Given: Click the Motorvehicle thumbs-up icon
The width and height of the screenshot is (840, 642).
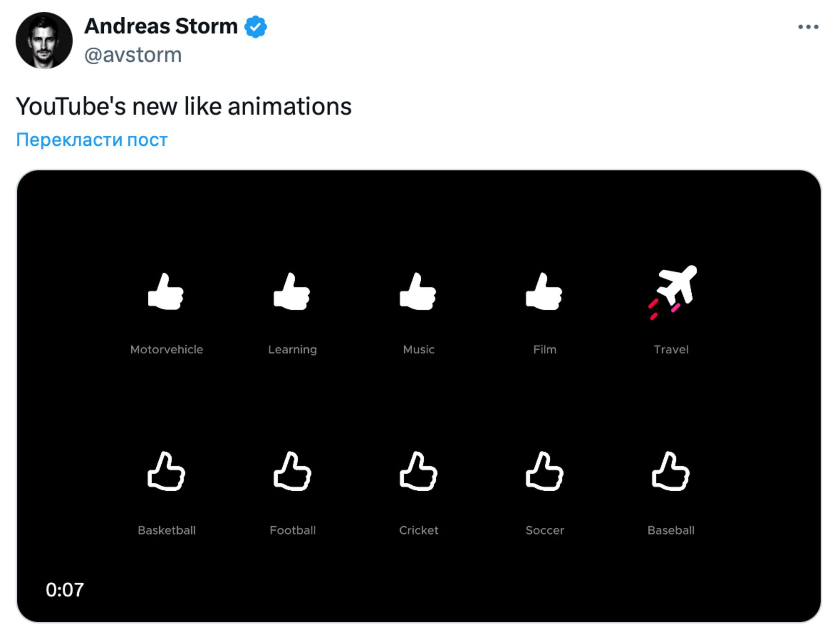Looking at the screenshot, I should (x=166, y=292).
